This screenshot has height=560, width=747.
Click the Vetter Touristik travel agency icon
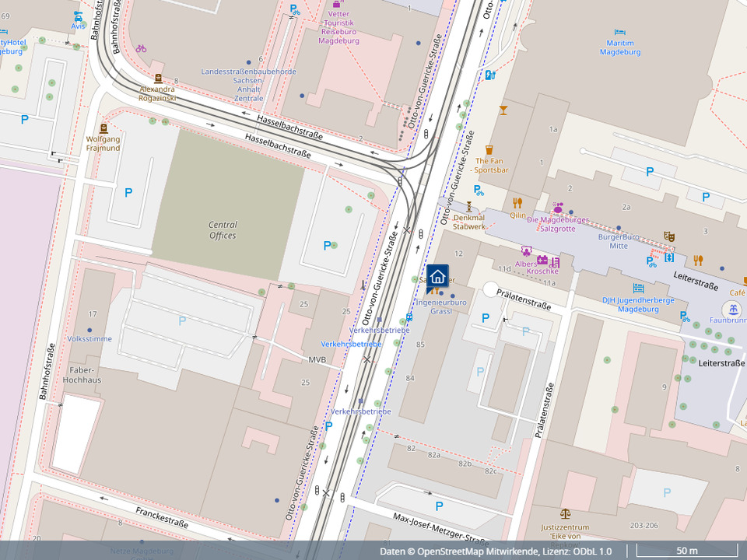(x=336, y=4)
